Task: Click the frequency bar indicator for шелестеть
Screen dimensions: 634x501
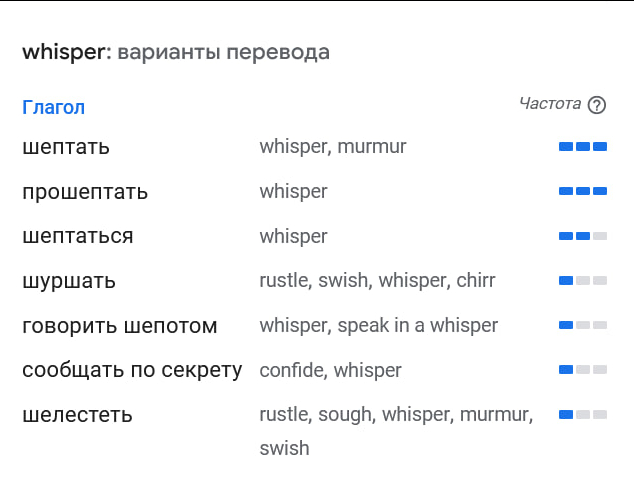Action: pos(583,414)
